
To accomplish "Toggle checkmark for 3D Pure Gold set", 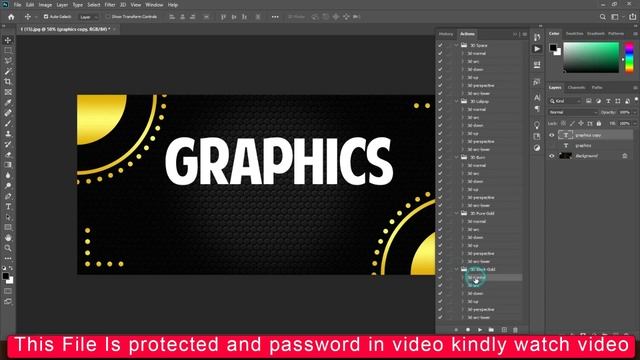I will (440, 213).
